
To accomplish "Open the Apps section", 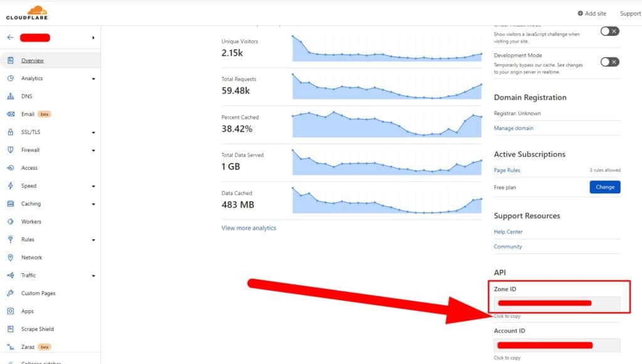I will (x=28, y=311).
